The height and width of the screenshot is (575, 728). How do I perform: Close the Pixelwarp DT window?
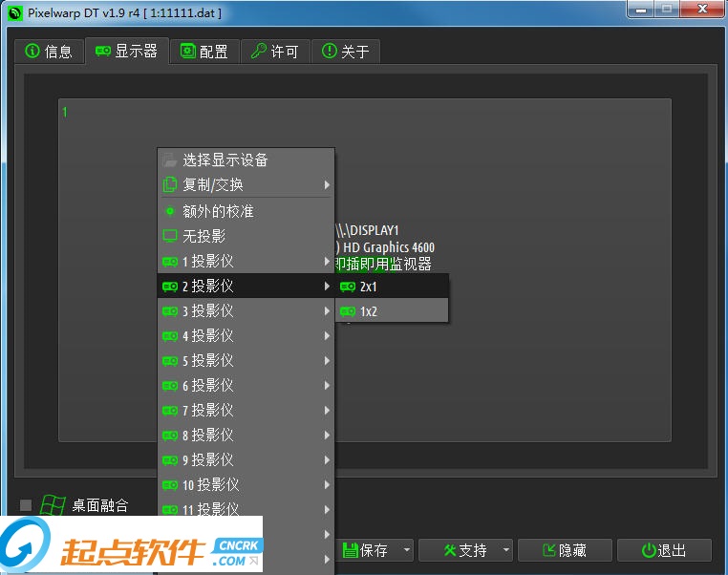coord(702,10)
